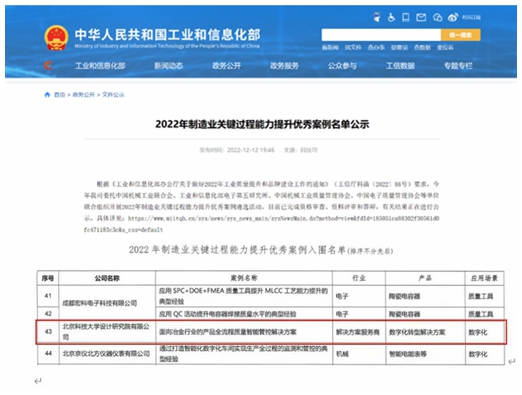The image size is (522, 395).
Task: Click the RSS订阅 link
Action: (x=471, y=17)
